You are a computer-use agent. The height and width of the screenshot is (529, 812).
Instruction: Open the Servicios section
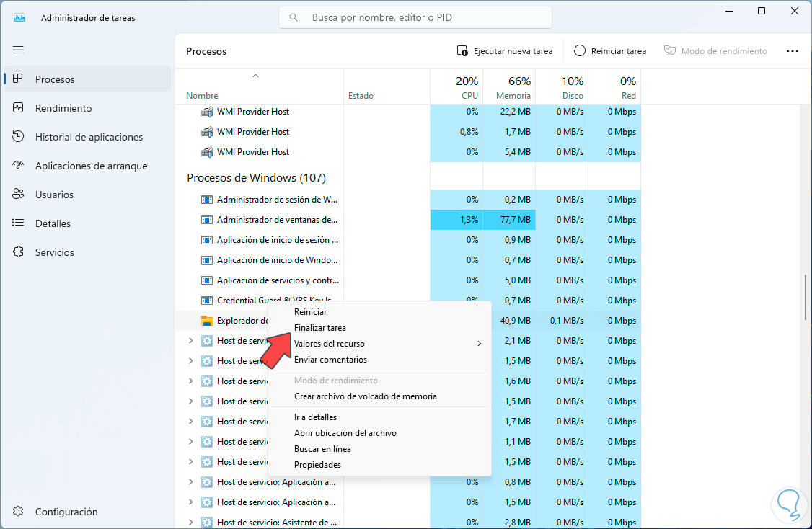[x=54, y=252]
